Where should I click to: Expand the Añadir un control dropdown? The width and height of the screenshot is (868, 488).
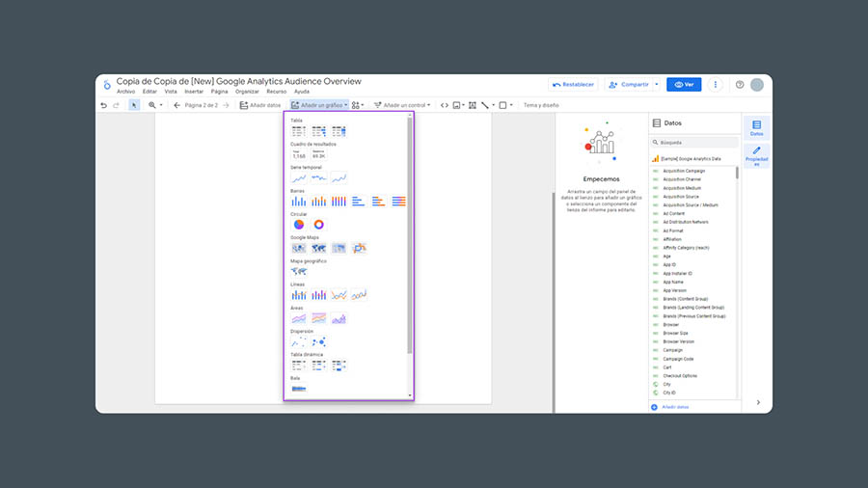pos(403,105)
